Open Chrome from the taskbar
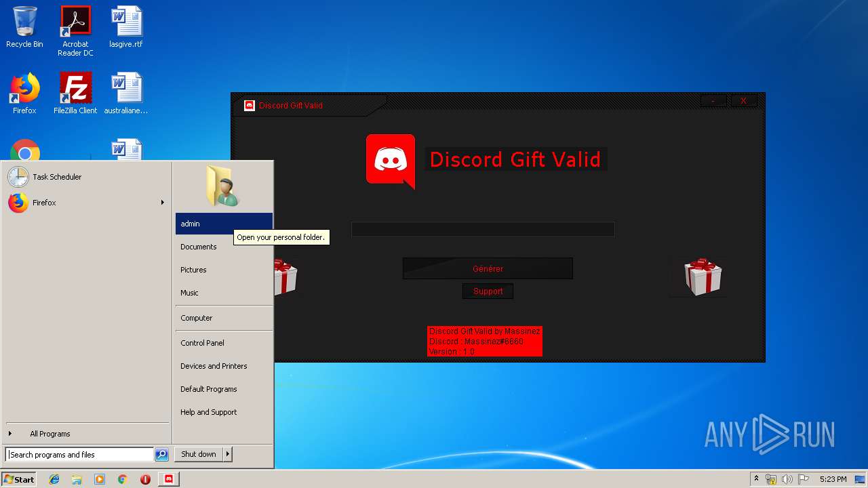The image size is (868, 488). [123, 479]
